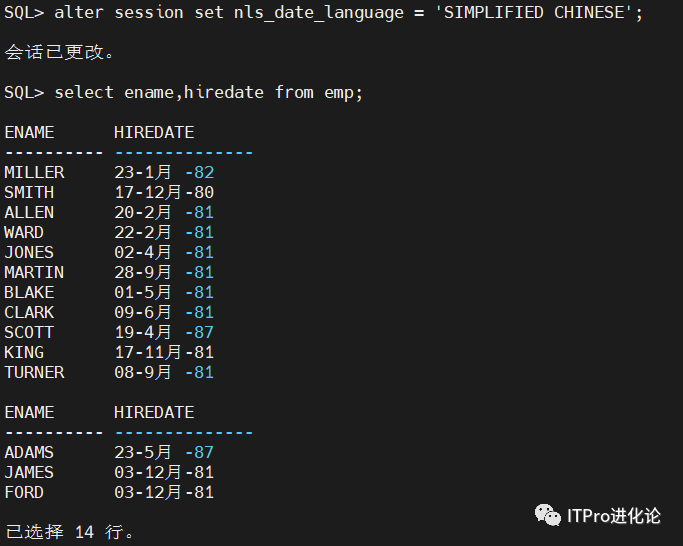Click the first ENAME column header
The image size is (683, 546).
click(x=29, y=132)
